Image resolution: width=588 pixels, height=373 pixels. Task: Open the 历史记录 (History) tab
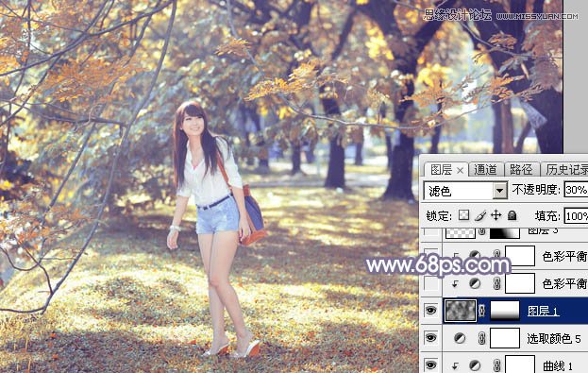pos(566,170)
